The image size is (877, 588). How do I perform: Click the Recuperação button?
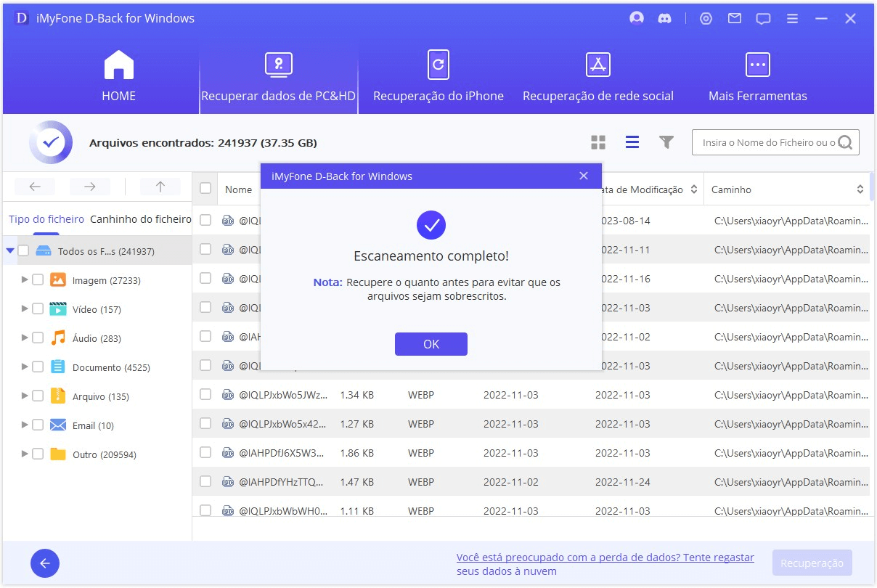pos(812,563)
